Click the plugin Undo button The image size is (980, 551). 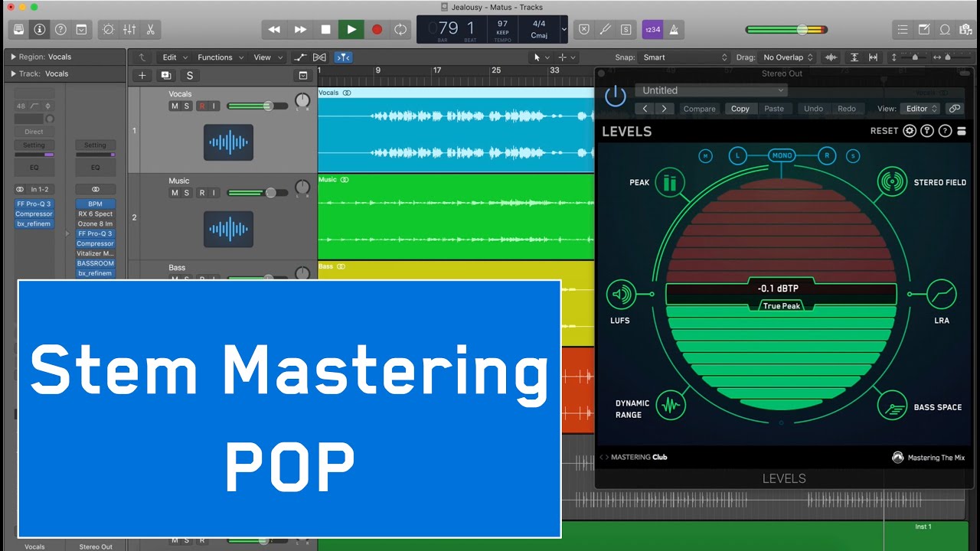click(813, 109)
